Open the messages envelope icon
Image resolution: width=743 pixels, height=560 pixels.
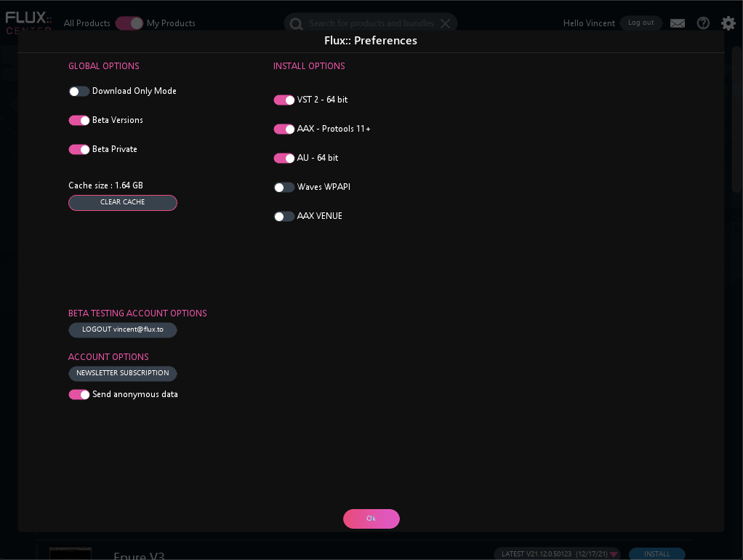pos(678,23)
